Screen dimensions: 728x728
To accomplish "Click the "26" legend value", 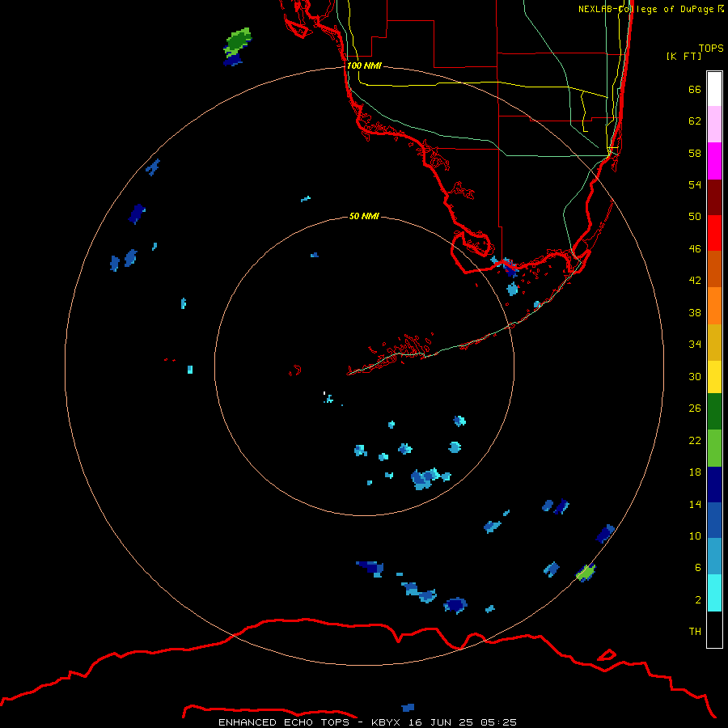I will 695,408.
